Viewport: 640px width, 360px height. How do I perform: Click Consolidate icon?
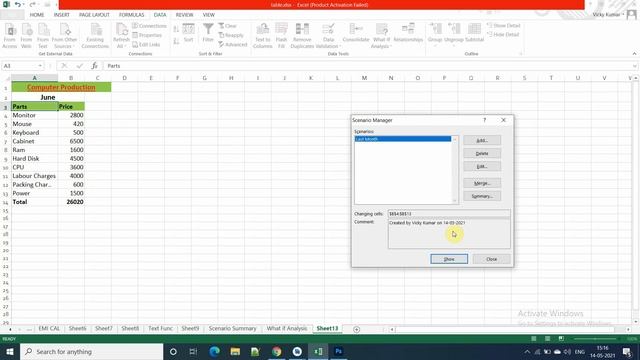pyautogui.click(x=356, y=33)
